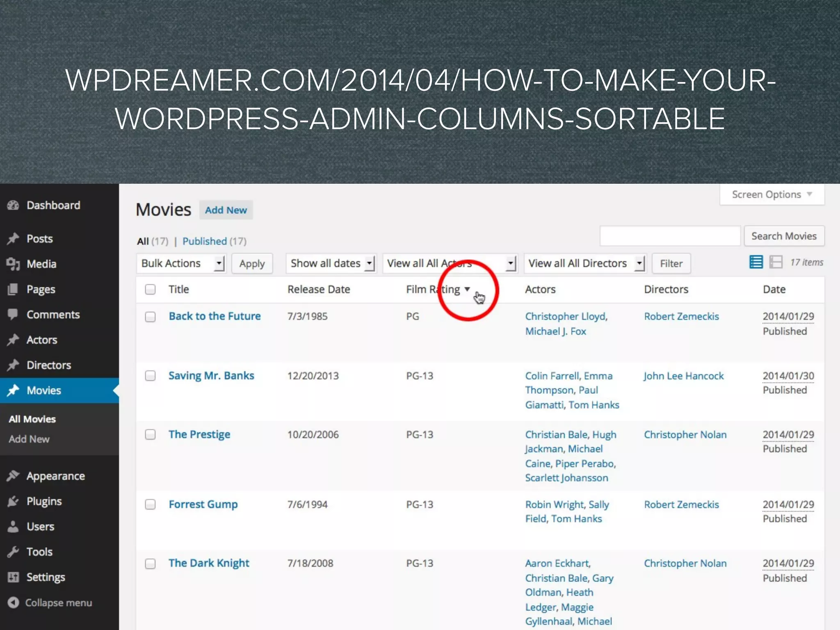Click the Directors pushpin icon
840x630 pixels.
coord(13,365)
